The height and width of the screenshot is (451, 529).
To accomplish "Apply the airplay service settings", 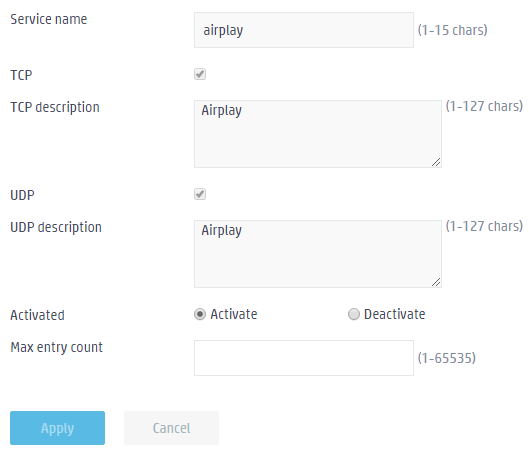I will click(57, 428).
